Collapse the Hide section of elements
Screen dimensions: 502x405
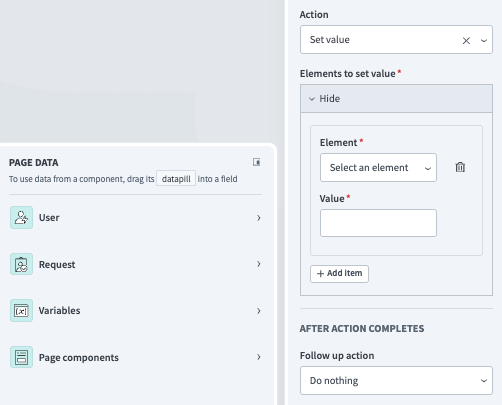coord(396,99)
